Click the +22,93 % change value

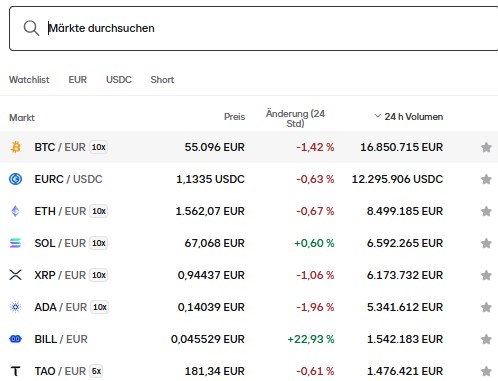click(x=311, y=339)
